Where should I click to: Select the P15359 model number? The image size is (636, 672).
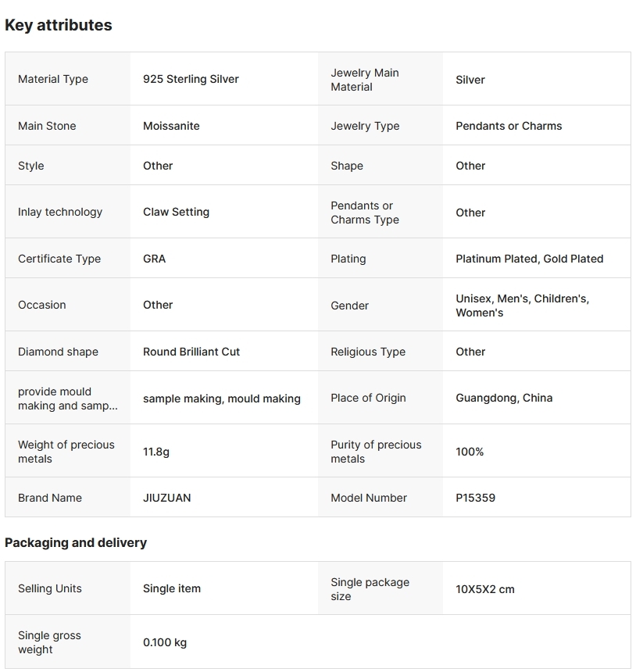pyautogui.click(x=475, y=498)
